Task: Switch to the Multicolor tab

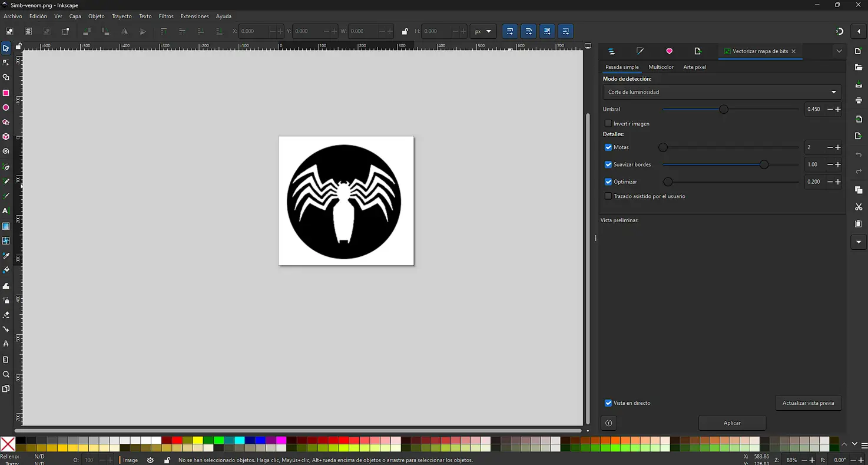Action: (661, 67)
